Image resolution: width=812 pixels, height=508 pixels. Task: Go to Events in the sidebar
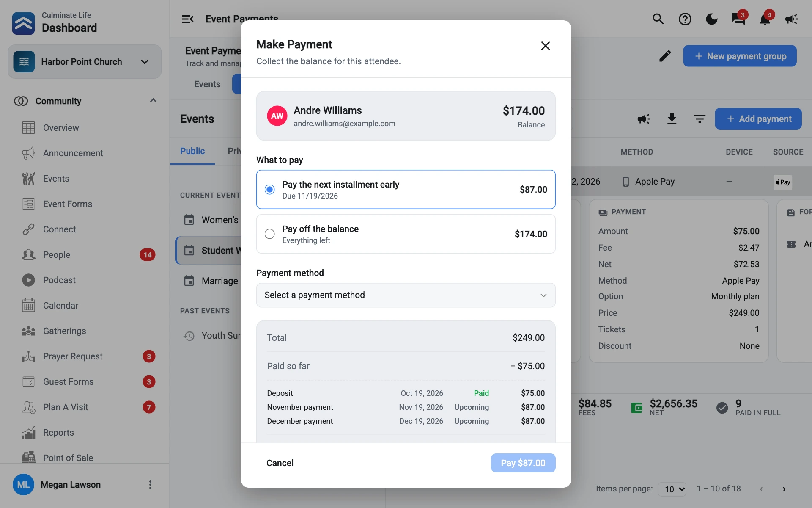point(56,179)
